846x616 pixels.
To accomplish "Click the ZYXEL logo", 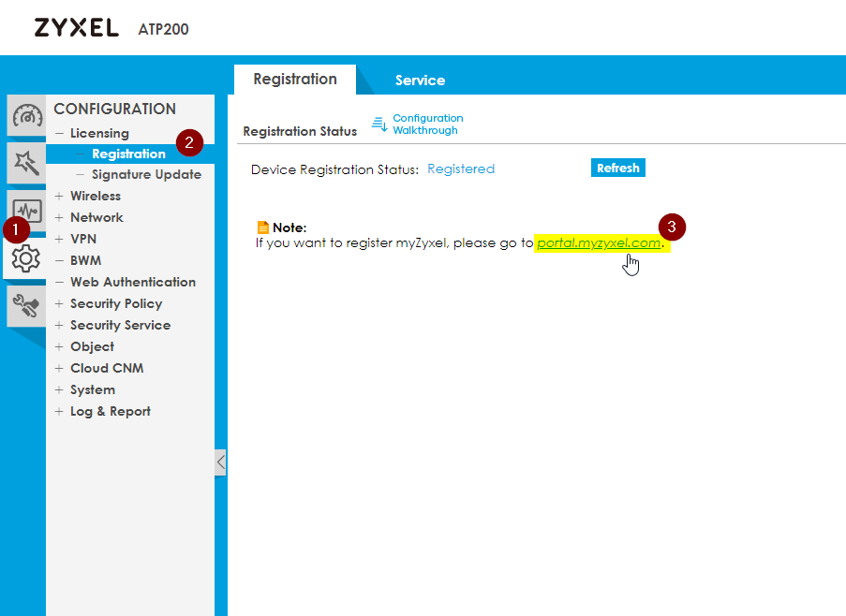I will (x=77, y=27).
